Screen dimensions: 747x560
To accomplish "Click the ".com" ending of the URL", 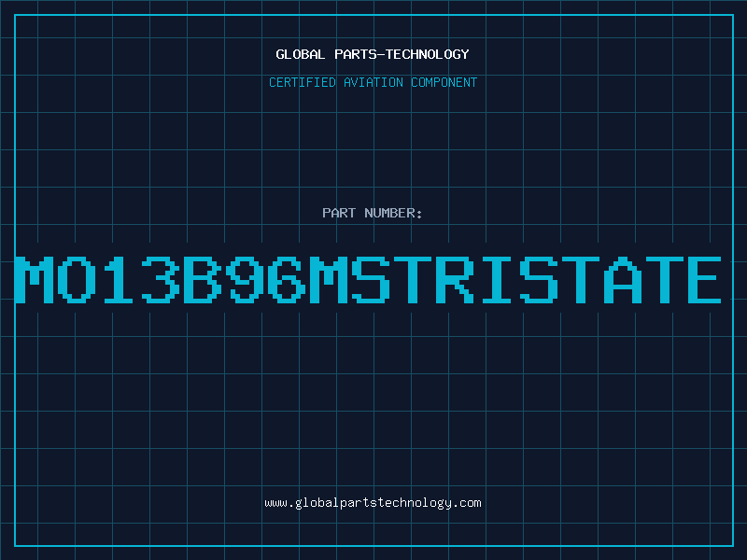I will [467, 503].
